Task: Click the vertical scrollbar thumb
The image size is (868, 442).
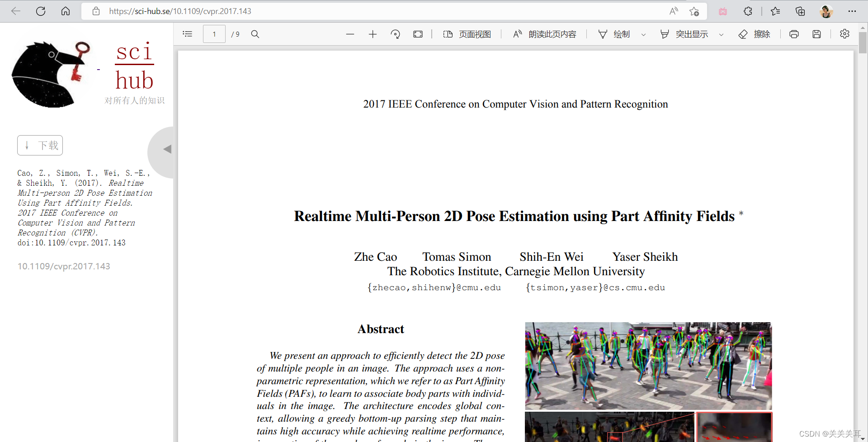Action: pos(863,43)
